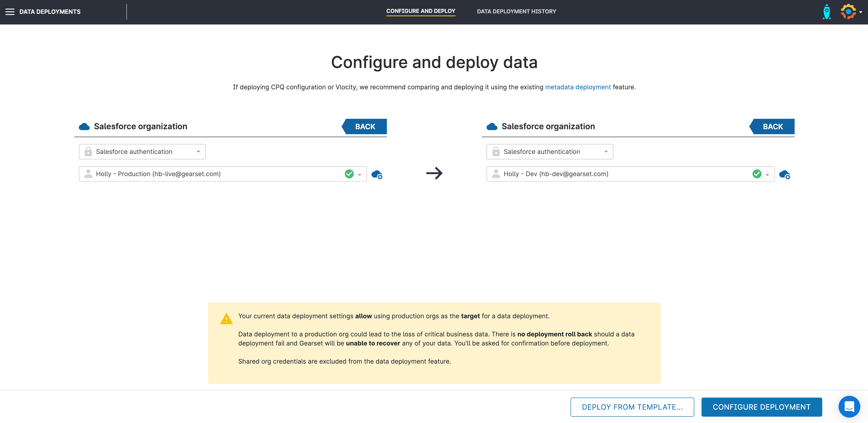Screen dimensions: 868x423
Task: Click the green check on Holly - Dev
Action: [757, 174]
